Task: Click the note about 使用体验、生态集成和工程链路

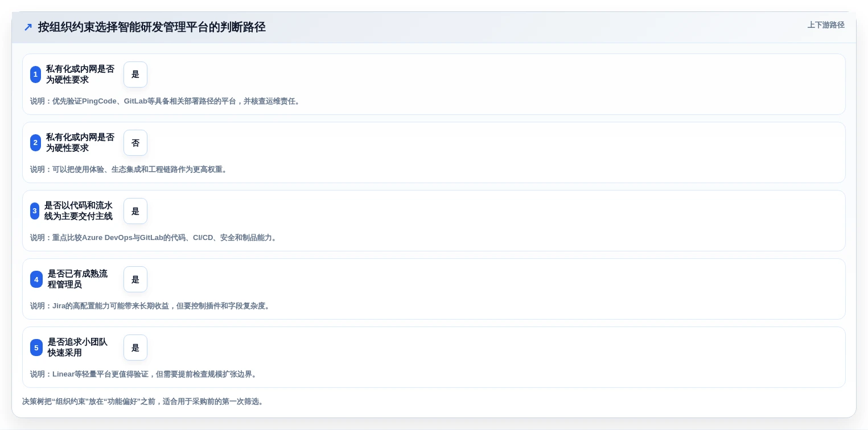Action: click(x=130, y=169)
